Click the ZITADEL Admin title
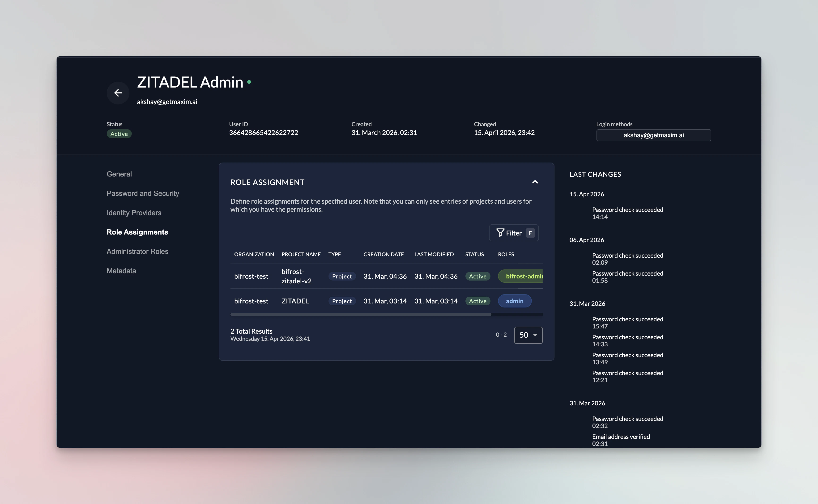Viewport: 818px width, 504px height. click(x=190, y=82)
